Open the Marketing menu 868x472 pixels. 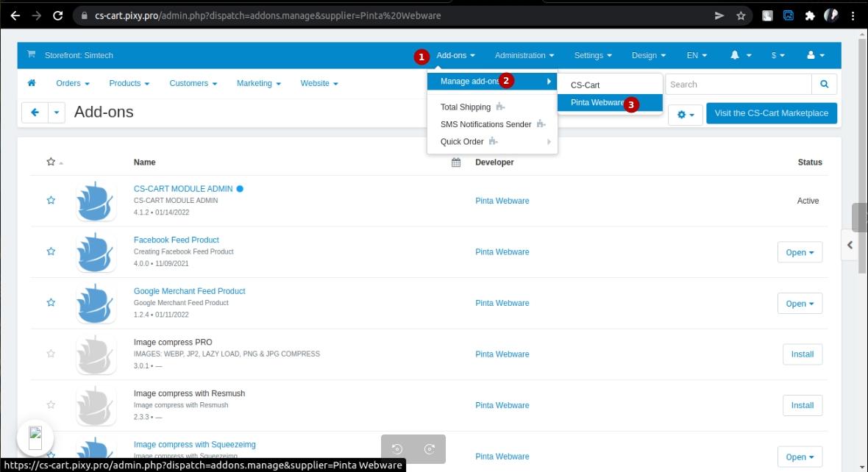tap(258, 83)
